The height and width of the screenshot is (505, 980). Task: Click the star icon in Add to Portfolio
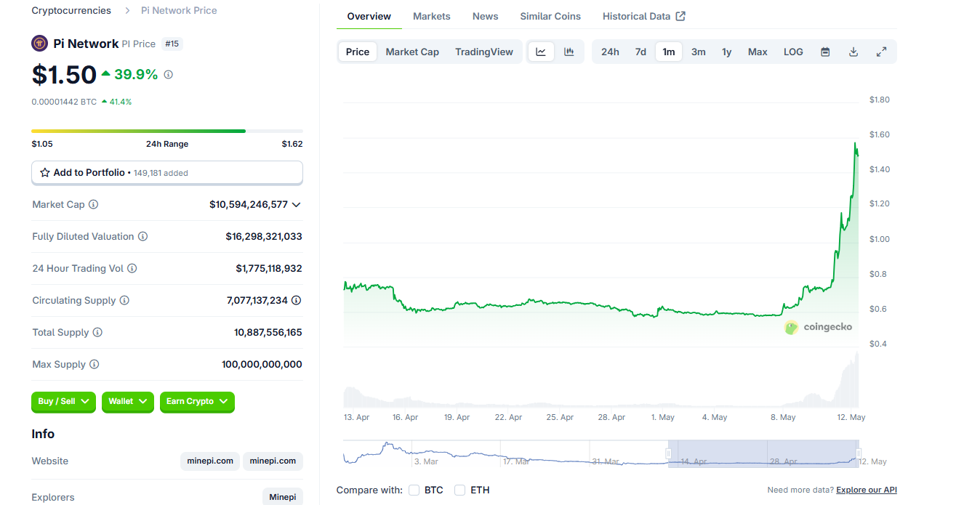[45, 173]
